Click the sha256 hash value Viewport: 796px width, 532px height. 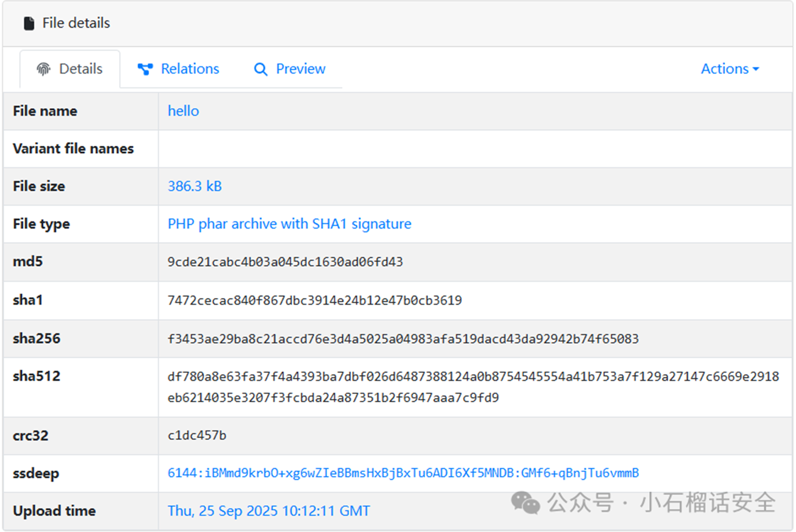[403, 339]
